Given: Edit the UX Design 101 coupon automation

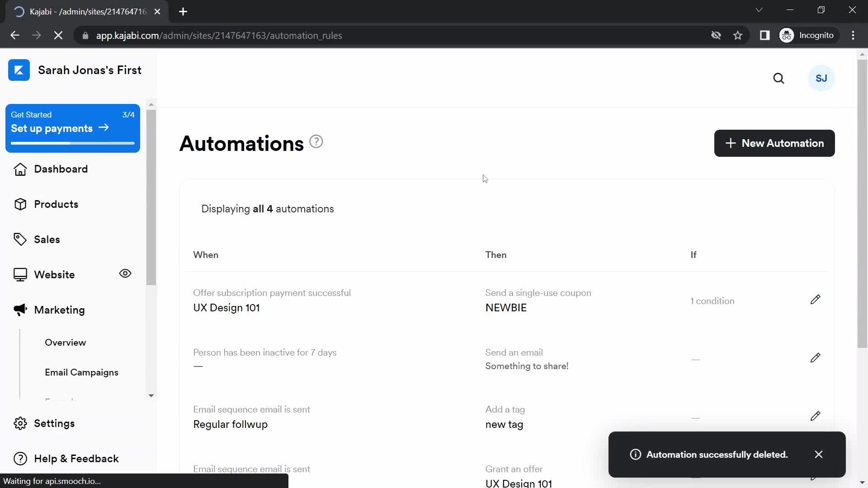Looking at the screenshot, I should pos(815,300).
